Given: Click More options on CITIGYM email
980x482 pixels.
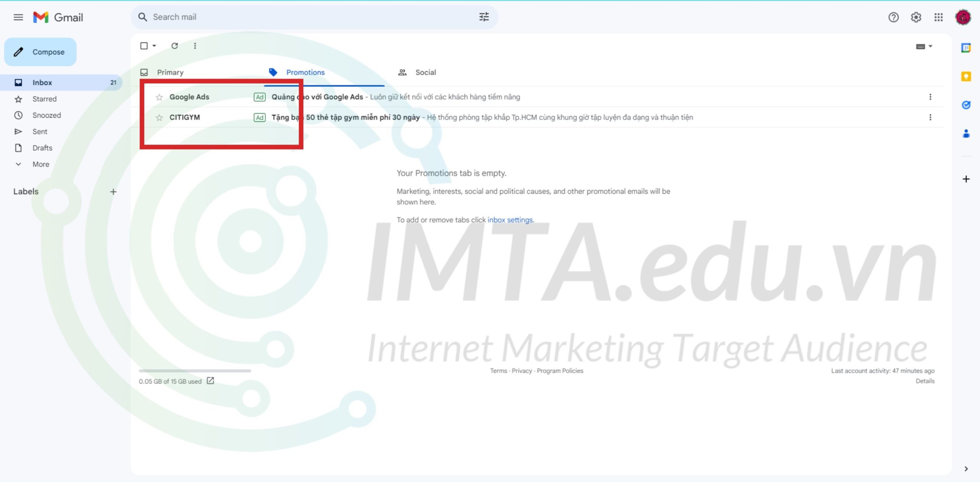Looking at the screenshot, I should (931, 117).
